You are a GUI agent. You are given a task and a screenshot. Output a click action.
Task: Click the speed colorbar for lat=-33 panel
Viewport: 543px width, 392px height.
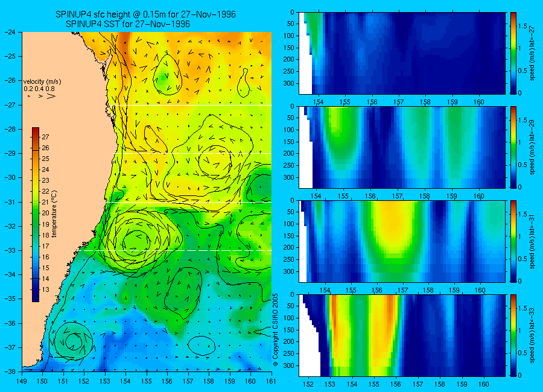tap(513, 335)
